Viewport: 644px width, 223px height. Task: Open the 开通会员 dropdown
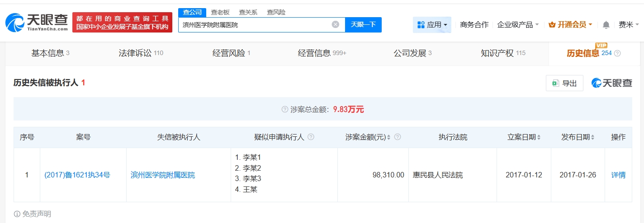click(x=570, y=25)
